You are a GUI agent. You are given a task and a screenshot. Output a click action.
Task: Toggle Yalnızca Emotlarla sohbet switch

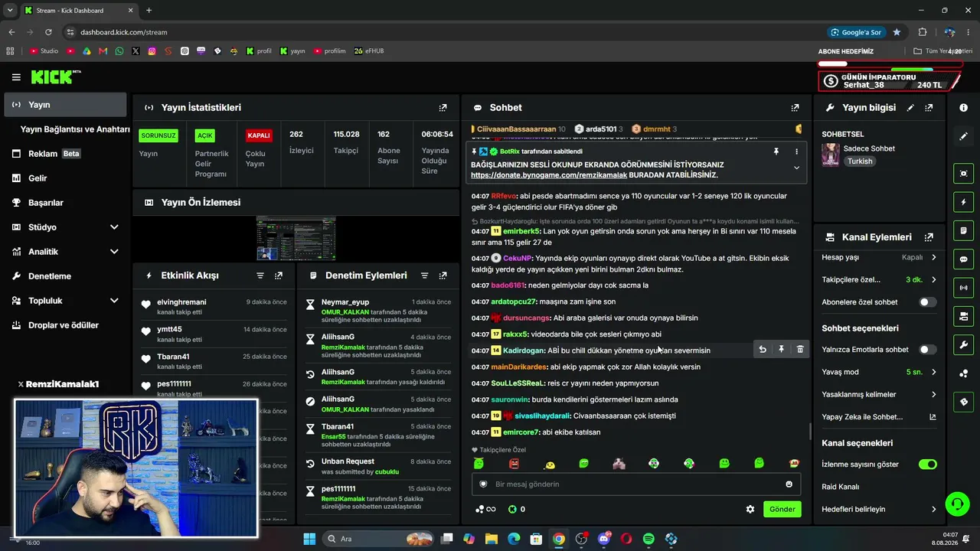pyautogui.click(x=927, y=350)
